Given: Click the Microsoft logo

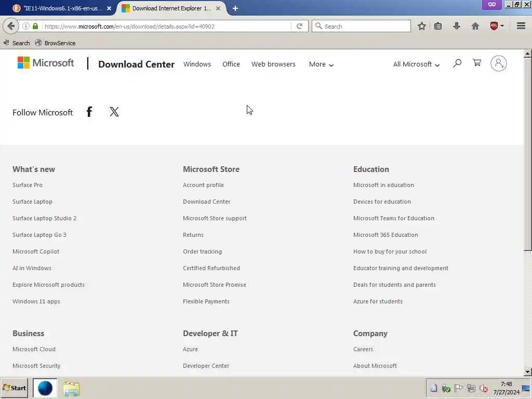Looking at the screenshot, I should click(46, 63).
